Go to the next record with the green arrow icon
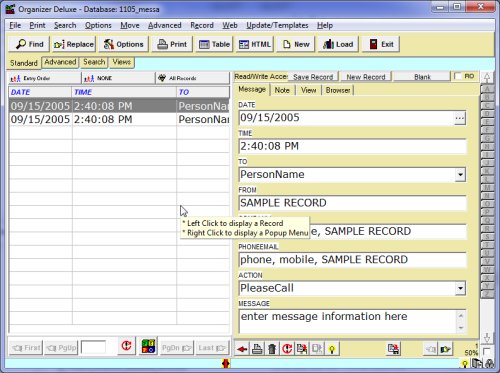Image resolution: width=500 pixels, height=373 pixels. (x=446, y=349)
